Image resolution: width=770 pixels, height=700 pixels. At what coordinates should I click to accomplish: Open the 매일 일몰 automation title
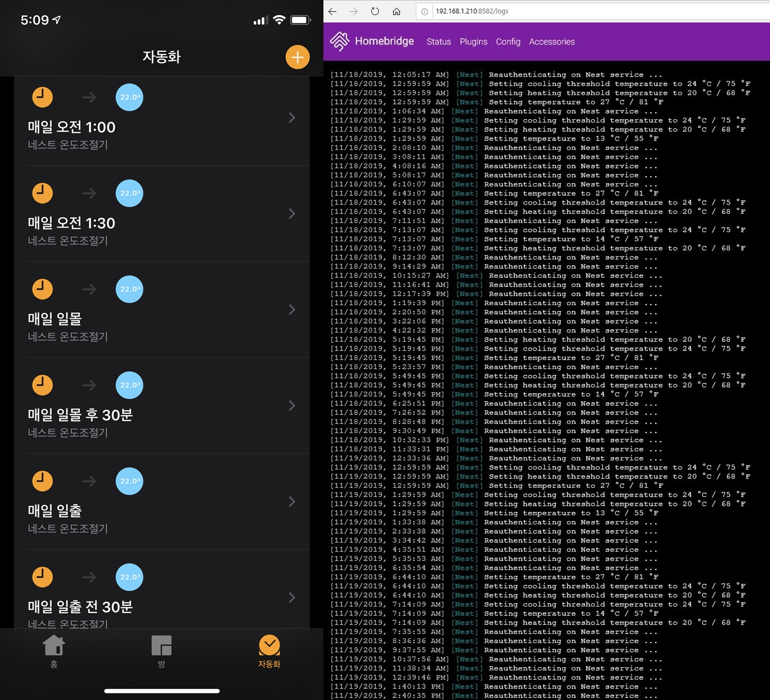click(55, 319)
